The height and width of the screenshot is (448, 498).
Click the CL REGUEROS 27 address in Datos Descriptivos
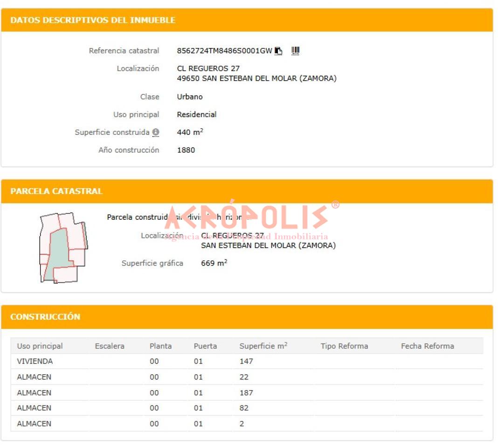point(208,69)
